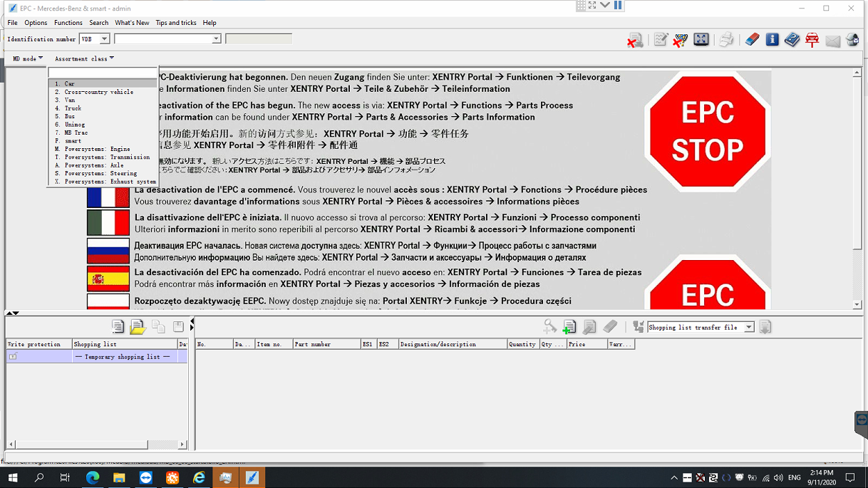Select 'A. Powersystems: Axle' option
The image size is (868, 488).
[x=103, y=165]
